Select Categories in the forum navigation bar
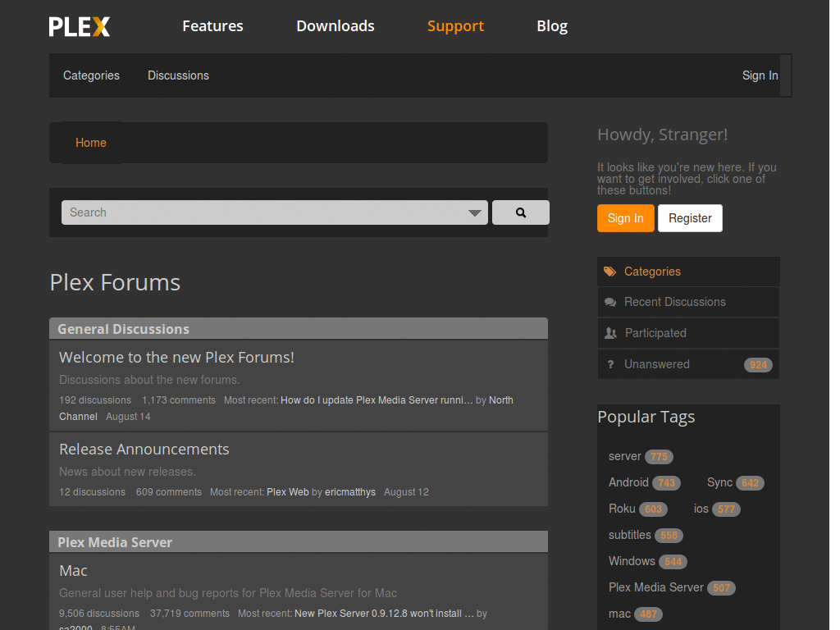The image size is (840, 630). pos(91,75)
